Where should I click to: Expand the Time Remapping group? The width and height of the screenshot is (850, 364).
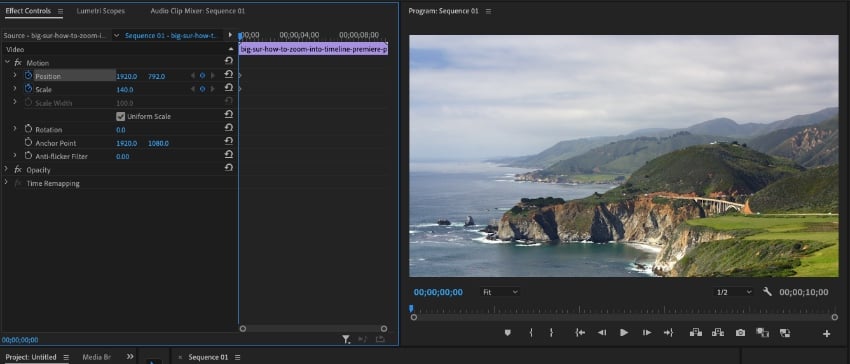click(x=7, y=183)
